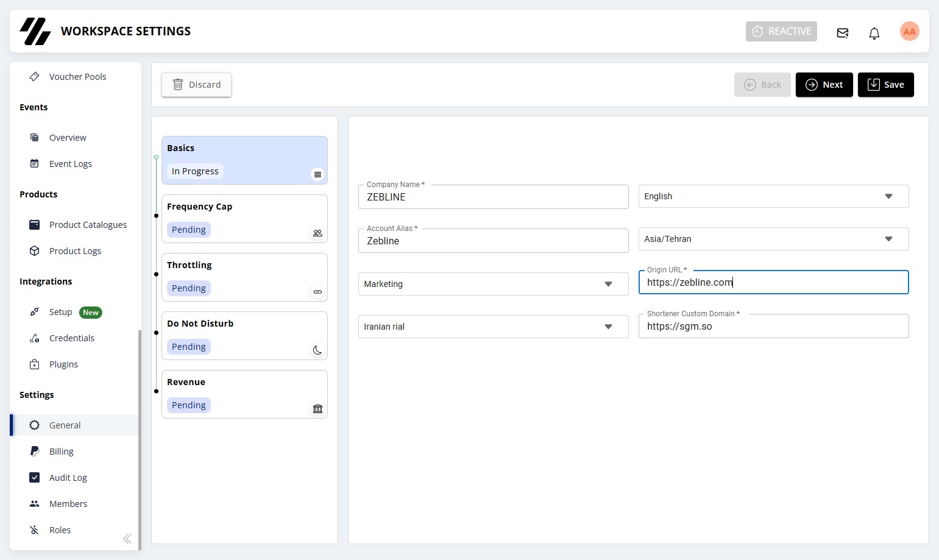Click the Revenue bank icon
Viewport: 939px width, 560px height.
tap(317, 409)
